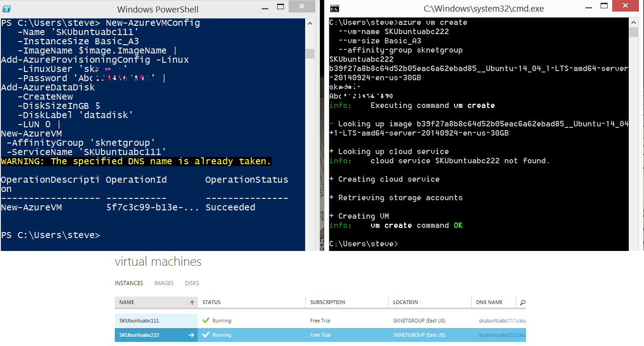
Task: Click the green checkmark in the SKUbuntuabc222 row
Action: [206, 335]
